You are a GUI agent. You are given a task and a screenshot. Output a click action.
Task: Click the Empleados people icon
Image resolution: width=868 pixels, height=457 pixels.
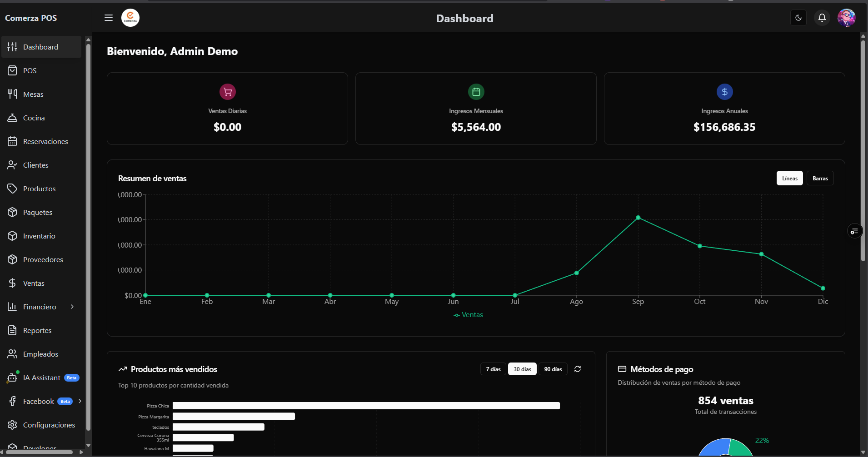12,354
